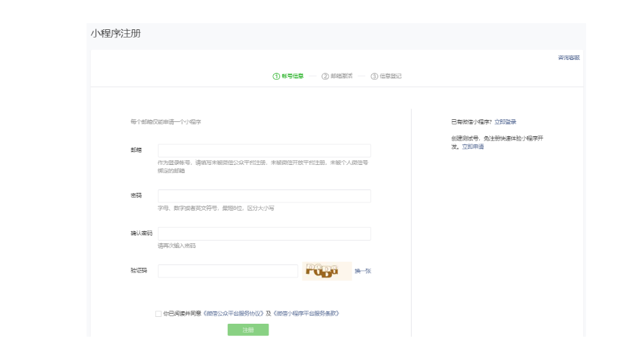Screen dimensions: 644x351
Task: Click the 小程序注册 page title
Action: [116, 33]
